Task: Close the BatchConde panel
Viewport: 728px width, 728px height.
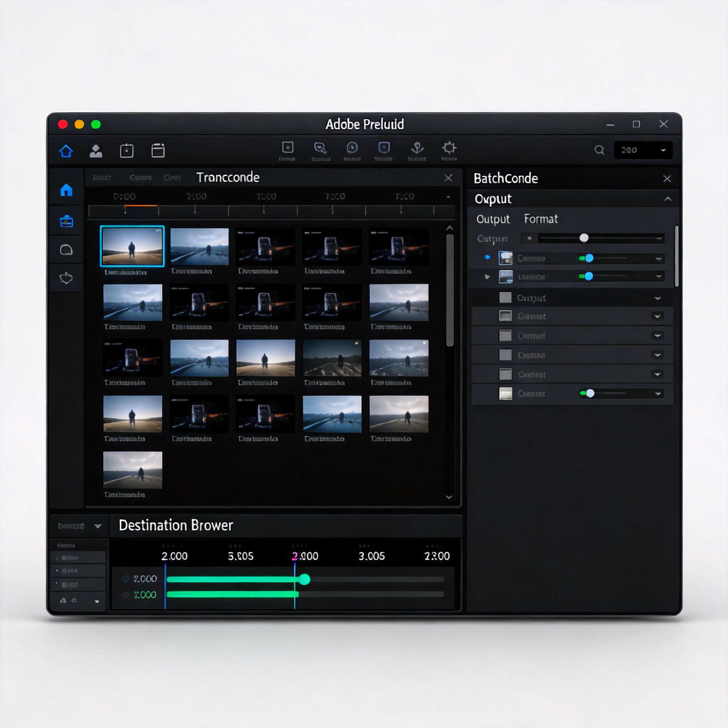Action: (x=667, y=178)
